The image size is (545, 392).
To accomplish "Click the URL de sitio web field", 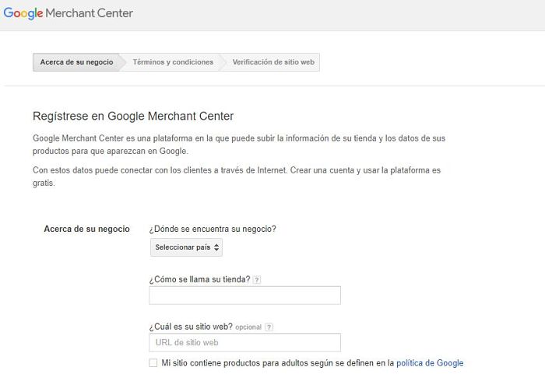I will point(244,342).
